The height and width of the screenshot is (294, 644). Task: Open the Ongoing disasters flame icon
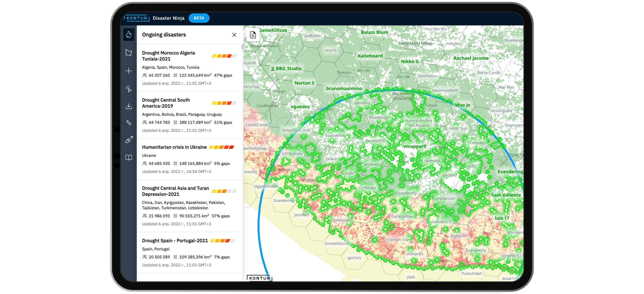129,34
